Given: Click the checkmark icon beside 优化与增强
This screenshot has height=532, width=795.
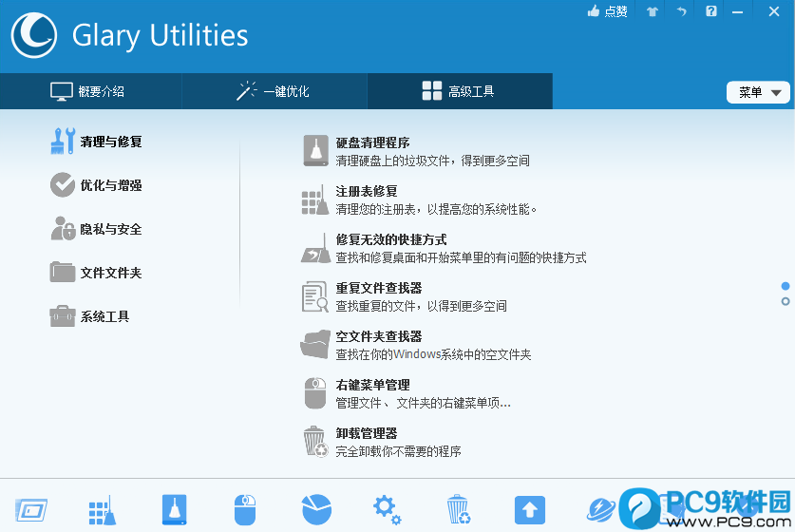Looking at the screenshot, I should (63, 184).
